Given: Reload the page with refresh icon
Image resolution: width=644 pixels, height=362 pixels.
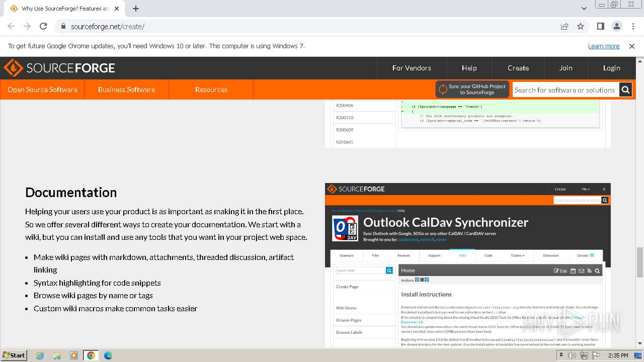Looking at the screenshot, I should 43,26.
